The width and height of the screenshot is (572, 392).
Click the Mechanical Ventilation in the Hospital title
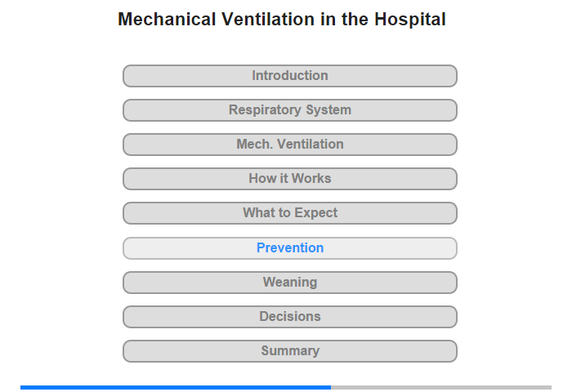(x=282, y=19)
